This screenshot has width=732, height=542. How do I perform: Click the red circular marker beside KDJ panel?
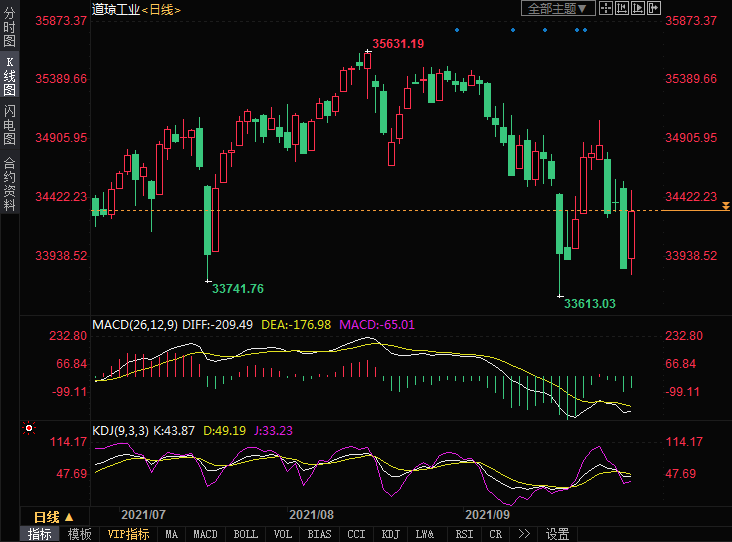coord(29,429)
